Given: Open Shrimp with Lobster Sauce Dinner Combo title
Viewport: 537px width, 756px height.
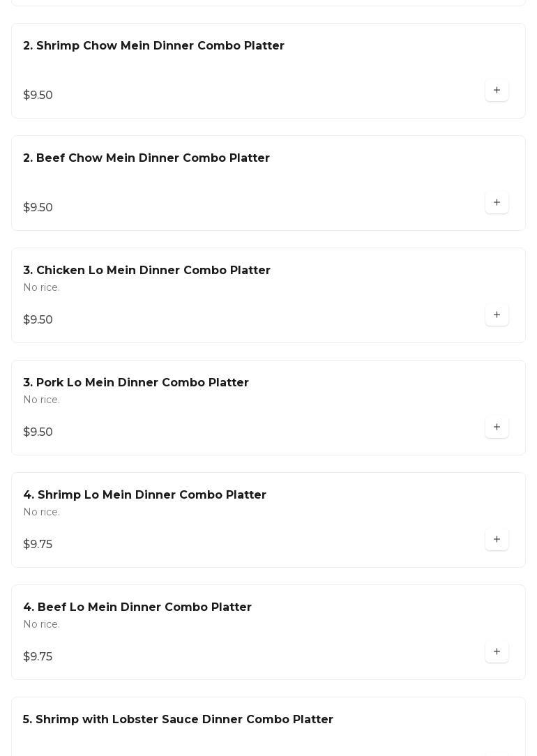Looking at the screenshot, I should pyautogui.click(x=178, y=720).
